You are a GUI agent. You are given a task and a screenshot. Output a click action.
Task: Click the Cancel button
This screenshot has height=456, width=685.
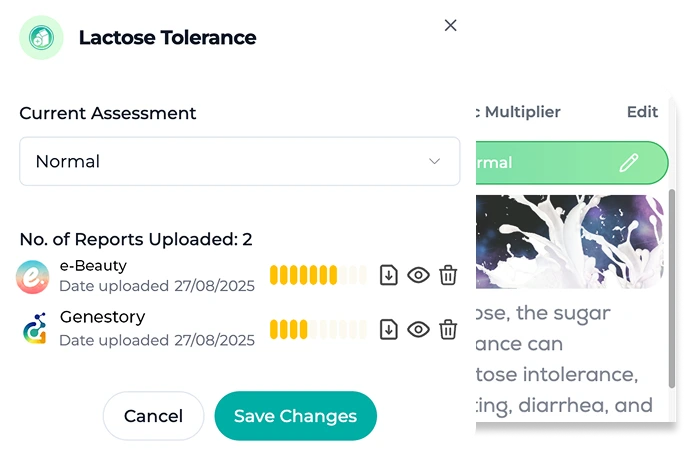click(x=153, y=416)
